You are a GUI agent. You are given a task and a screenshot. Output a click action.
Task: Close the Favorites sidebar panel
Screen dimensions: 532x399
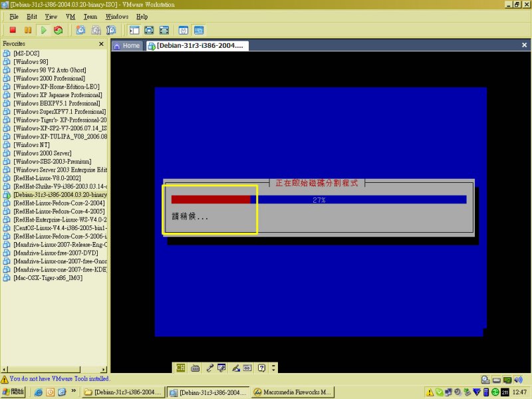coord(101,44)
